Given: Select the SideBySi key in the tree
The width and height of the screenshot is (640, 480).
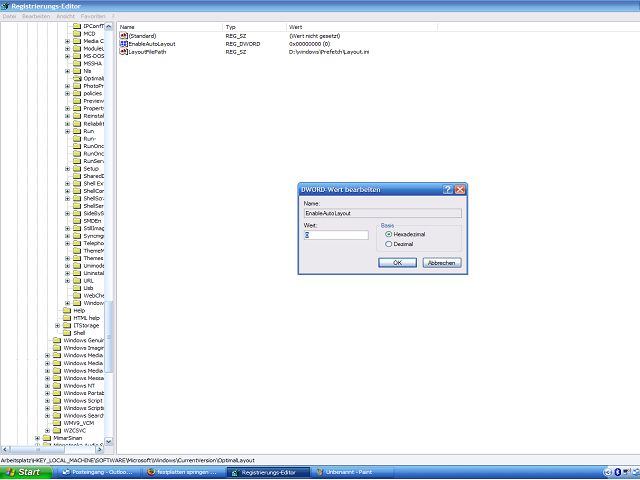Looking at the screenshot, I should 93,213.
